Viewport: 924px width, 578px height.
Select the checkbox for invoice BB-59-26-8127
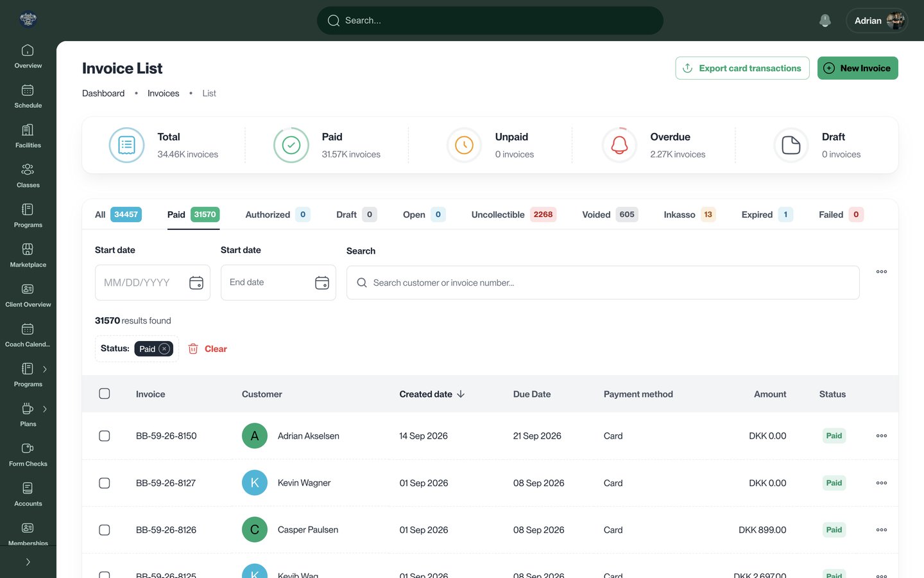pyautogui.click(x=105, y=483)
